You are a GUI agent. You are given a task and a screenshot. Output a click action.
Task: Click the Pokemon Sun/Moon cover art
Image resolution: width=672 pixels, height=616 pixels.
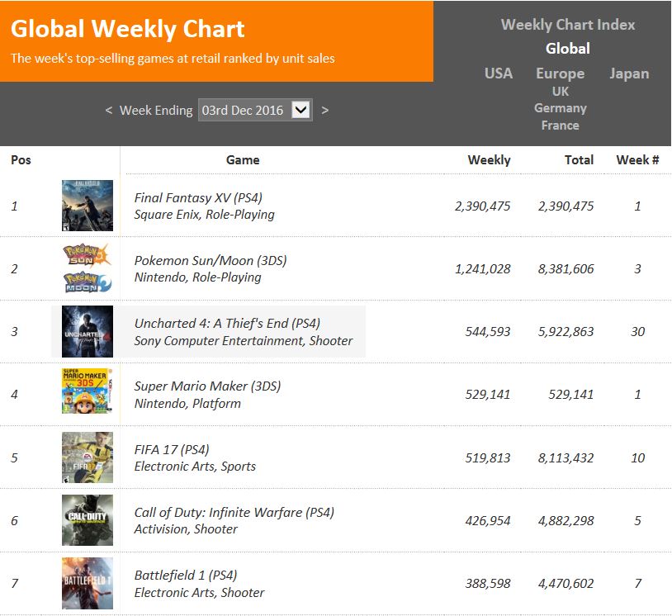pyautogui.click(x=88, y=268)
